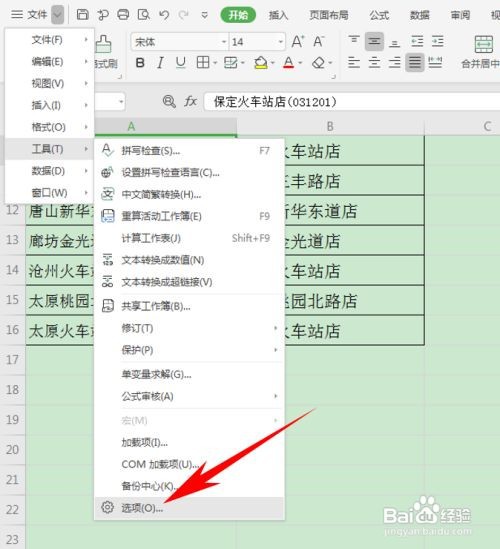Increase font size with large A icon
Viewport: 500px width, 549px height.
(298, 41)
